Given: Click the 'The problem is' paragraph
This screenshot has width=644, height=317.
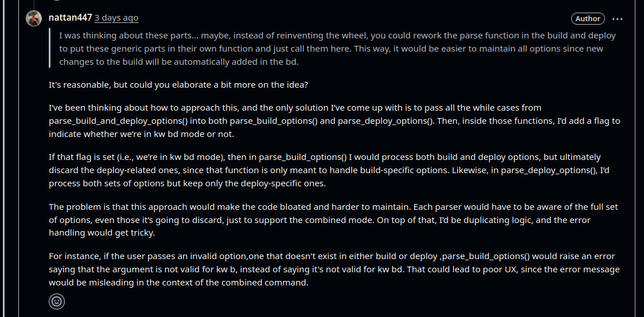Looking at the screenshot, I should [334, 220].
